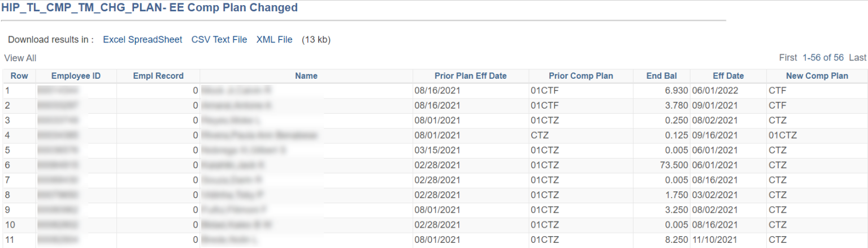Go to Last page of results
This screenshot has width=868, height=248.
coord(857,58)
